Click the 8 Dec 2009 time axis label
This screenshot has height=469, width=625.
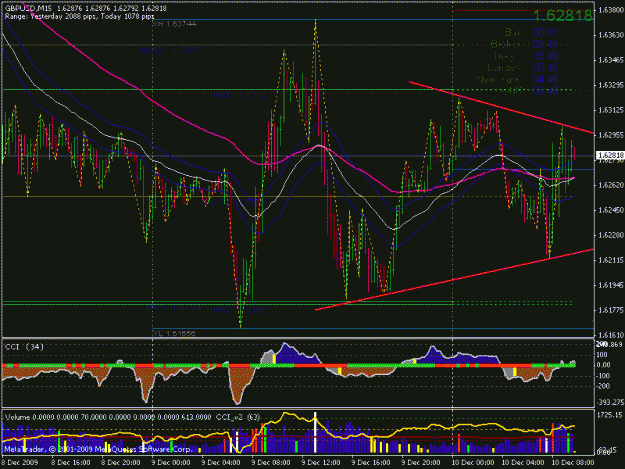[x=19, y=463]
